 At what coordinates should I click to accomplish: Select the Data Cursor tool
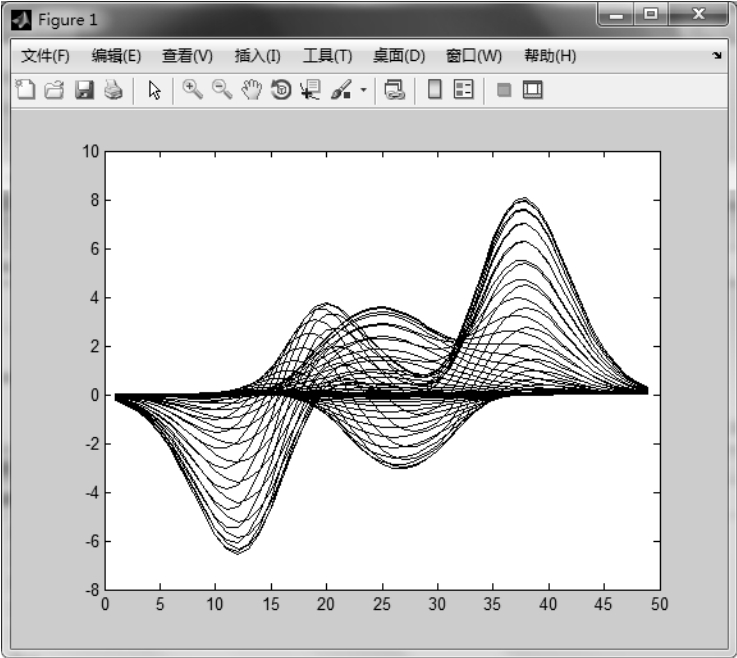(x=310, y=89)
